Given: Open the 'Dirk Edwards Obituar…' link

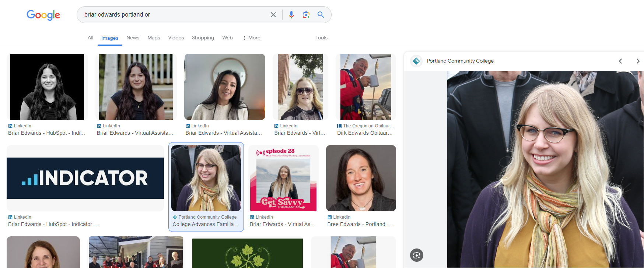Looking at the screenshot, I should pos(365,133).
